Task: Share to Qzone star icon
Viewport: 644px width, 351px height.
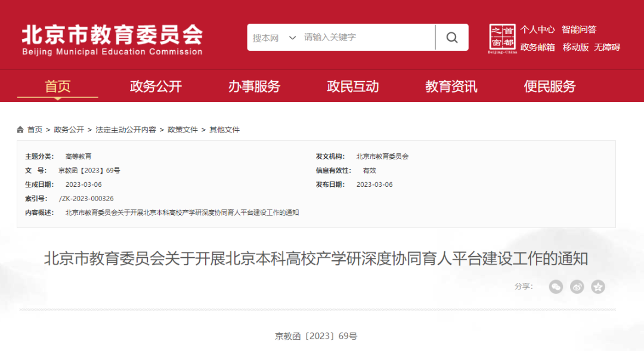Action: (x=598, y=287)
